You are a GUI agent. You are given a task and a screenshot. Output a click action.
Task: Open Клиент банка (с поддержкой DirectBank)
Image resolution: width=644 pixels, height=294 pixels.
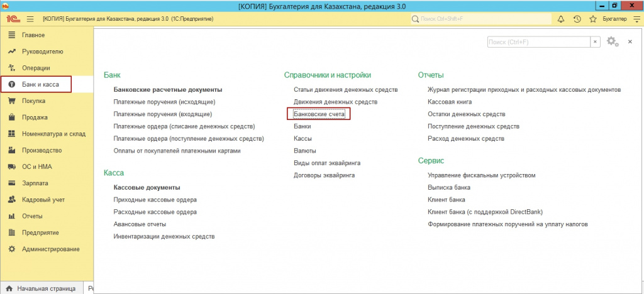click(486, 212)
